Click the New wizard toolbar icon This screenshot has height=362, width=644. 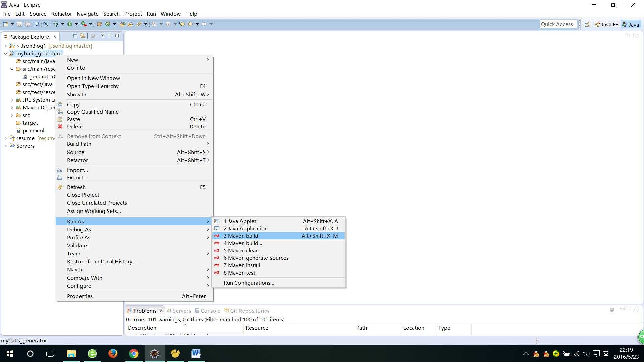[6, 24]
